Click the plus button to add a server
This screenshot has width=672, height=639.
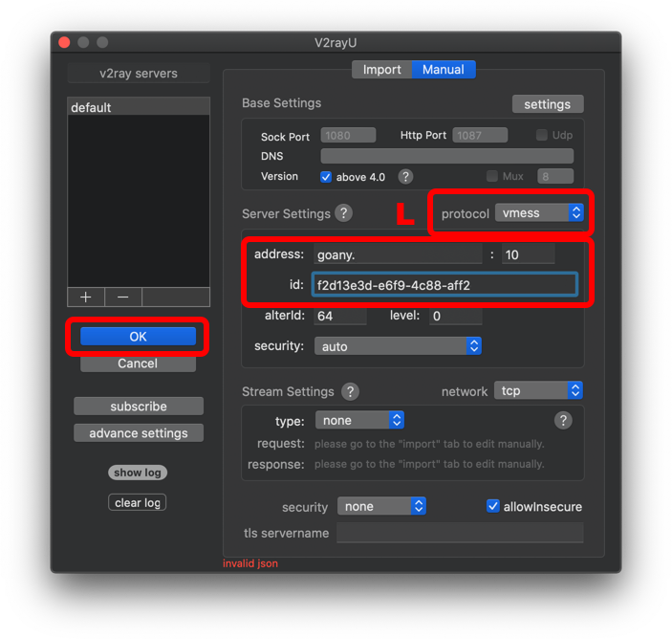tap(86, 297)
